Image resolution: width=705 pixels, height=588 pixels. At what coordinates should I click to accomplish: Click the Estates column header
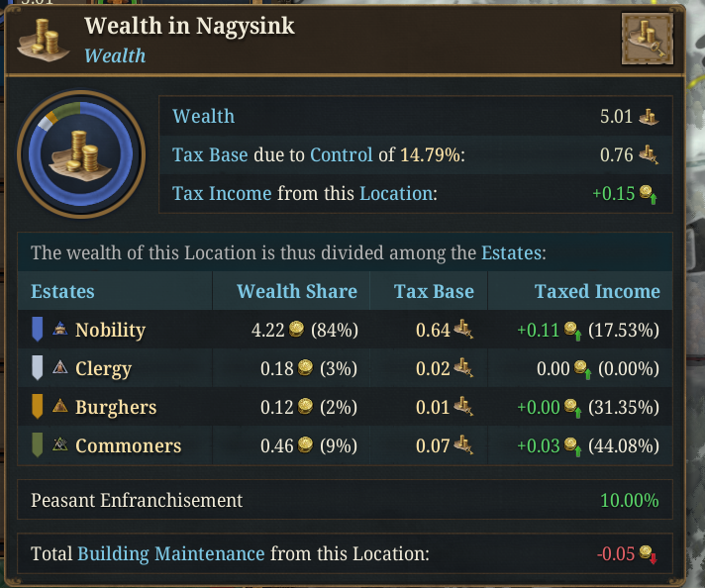(x=62, y=291)
